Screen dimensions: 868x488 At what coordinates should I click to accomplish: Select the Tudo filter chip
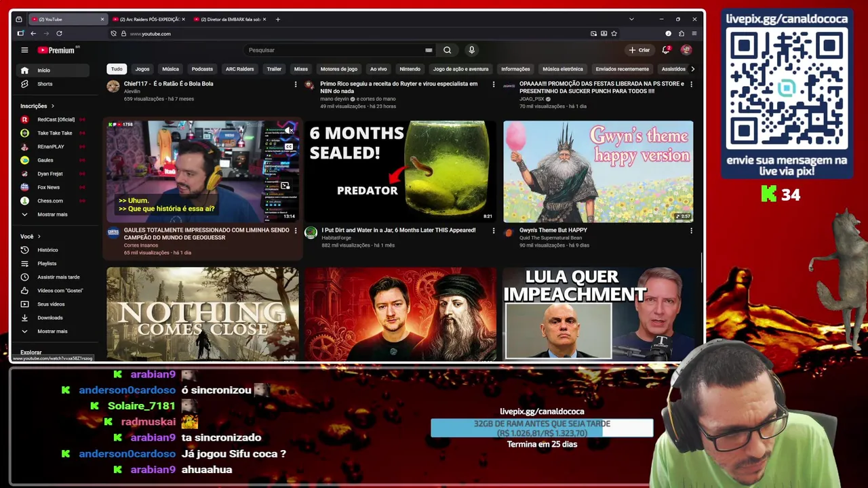[117, 69]
